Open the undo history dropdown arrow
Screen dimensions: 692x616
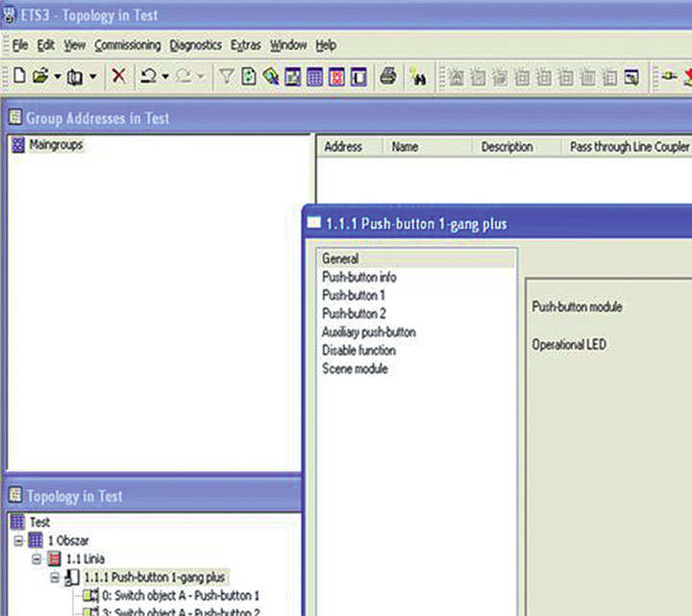165,77
